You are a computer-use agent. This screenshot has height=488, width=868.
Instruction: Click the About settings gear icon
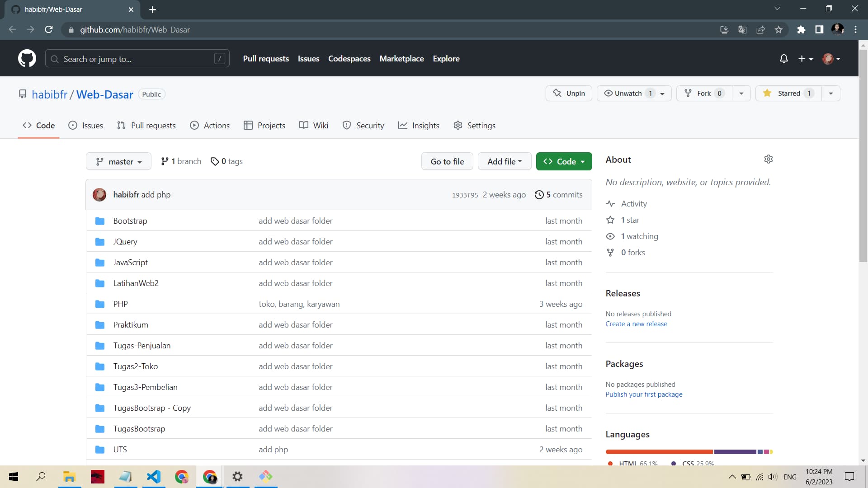(769, 159)
